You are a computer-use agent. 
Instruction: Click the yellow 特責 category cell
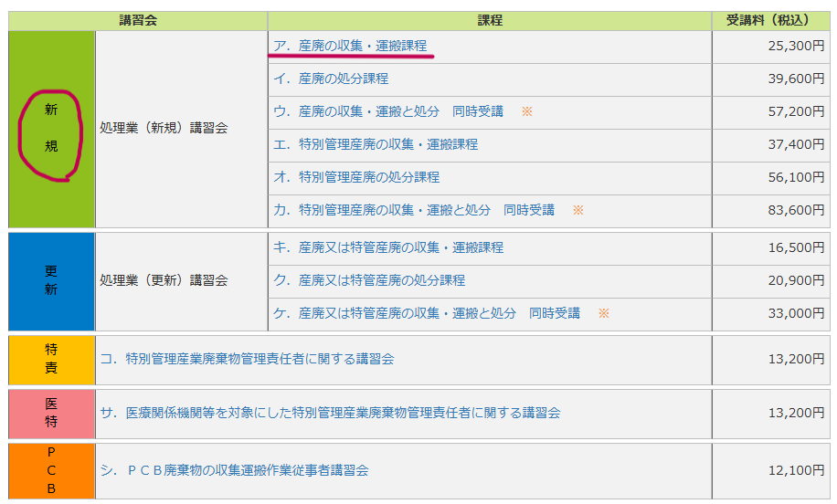[51, 360]
